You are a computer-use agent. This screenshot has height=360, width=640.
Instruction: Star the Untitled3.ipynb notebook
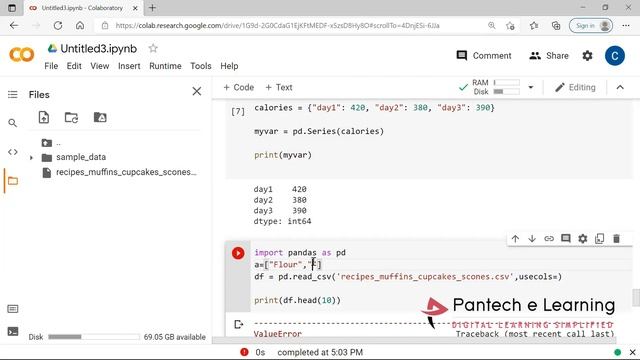[153, 48]
